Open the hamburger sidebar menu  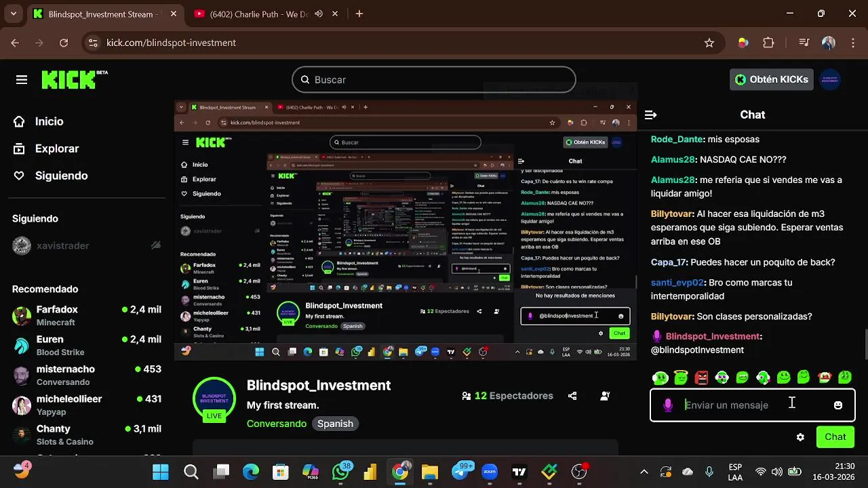coord(22,80)
